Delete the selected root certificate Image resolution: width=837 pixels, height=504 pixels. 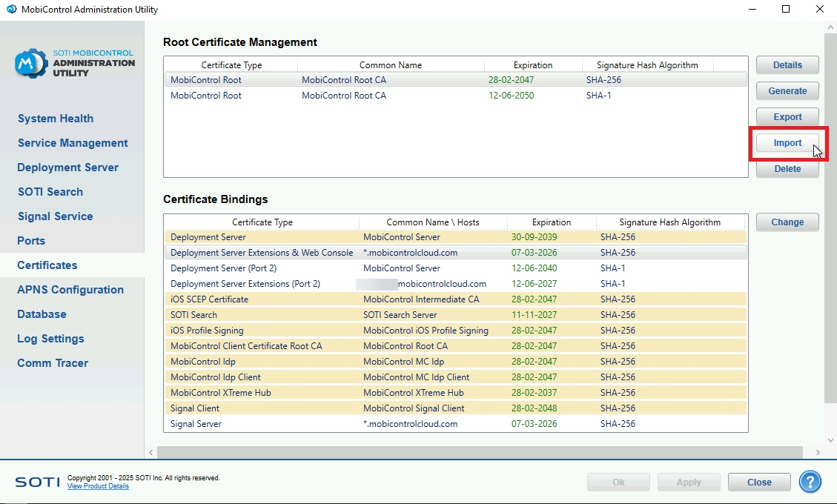pyautogui.click(x=787, y=168)
